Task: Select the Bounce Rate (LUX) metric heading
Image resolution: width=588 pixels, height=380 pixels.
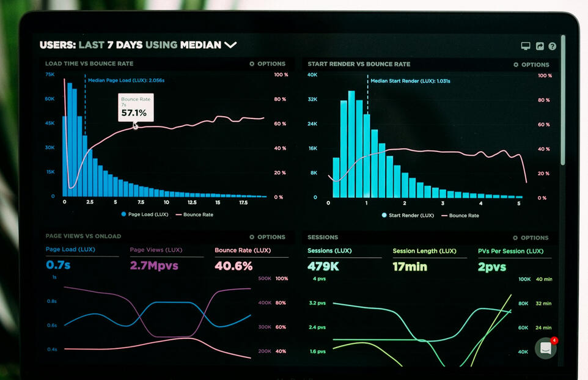Action: coord(243,250)
